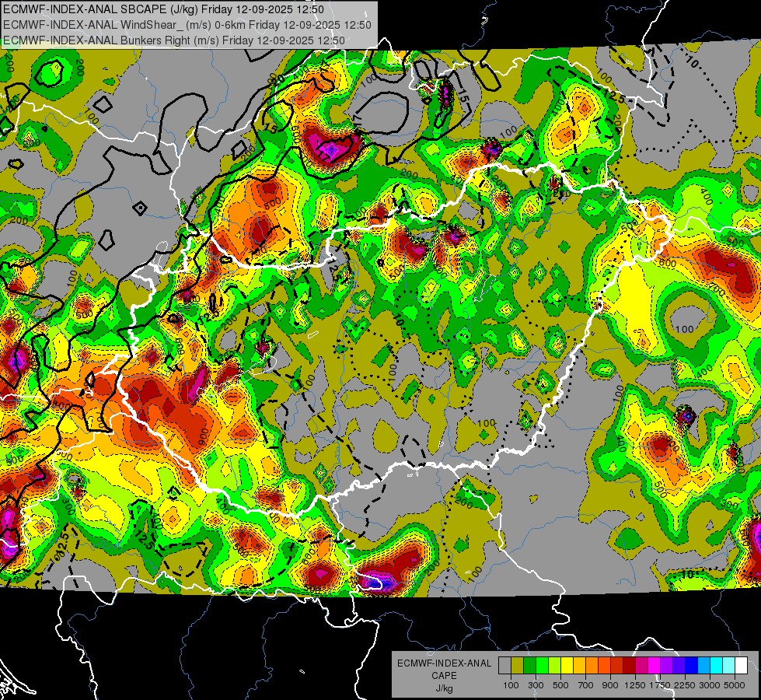Click the pink-magenta swatch right of the 1250 tick
The height and width of the screenshot is (700, 761).
pos(641,665)
